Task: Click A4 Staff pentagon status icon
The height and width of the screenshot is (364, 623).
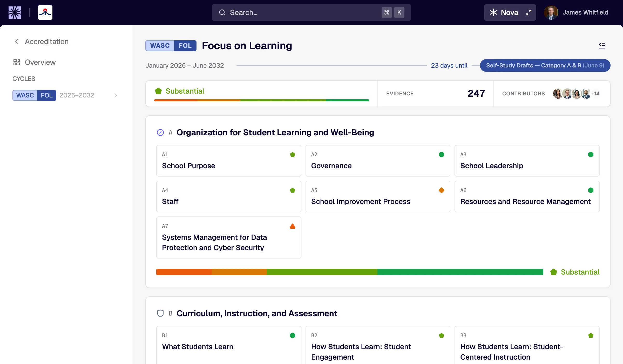Action: pos(293,190)
